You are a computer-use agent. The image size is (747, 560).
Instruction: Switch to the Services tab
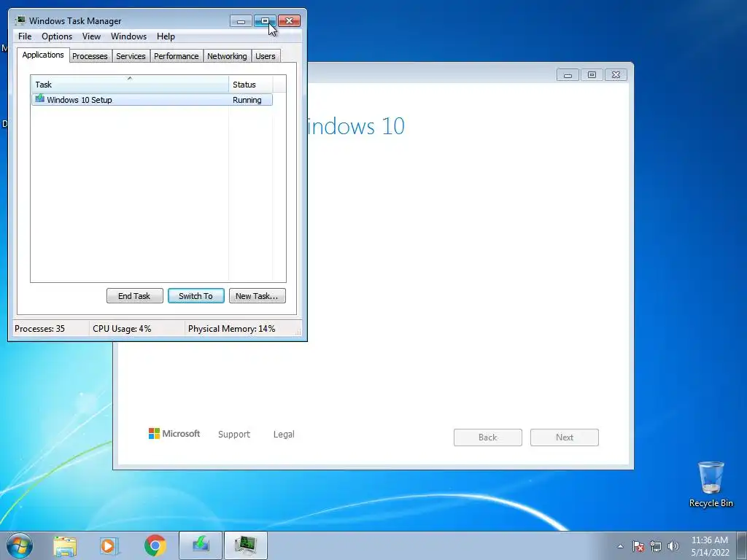click(131, 56)
